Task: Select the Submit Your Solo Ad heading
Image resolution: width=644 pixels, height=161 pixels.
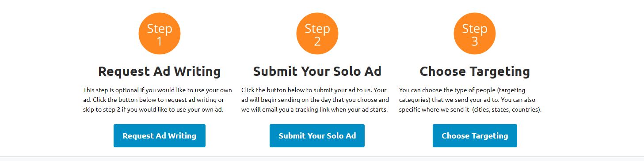Action: 317,71
